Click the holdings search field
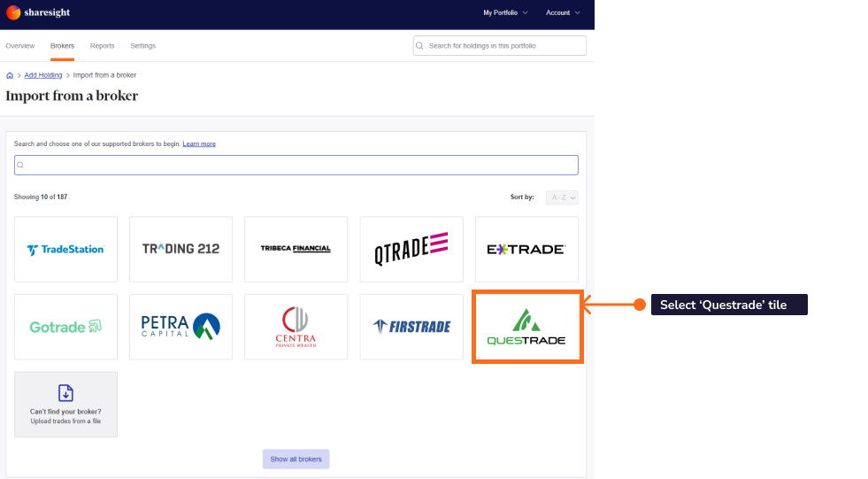The width and height of the screenshot is (868, 479). click(499, 46)
